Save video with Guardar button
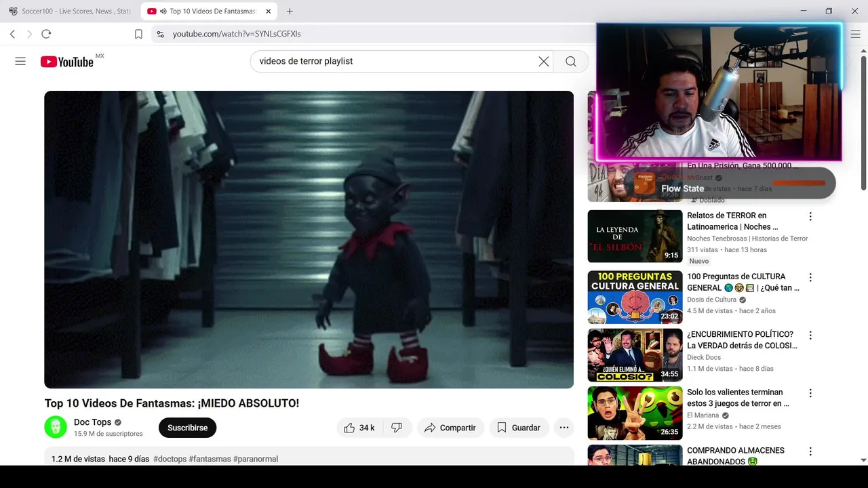 (519, 428)
